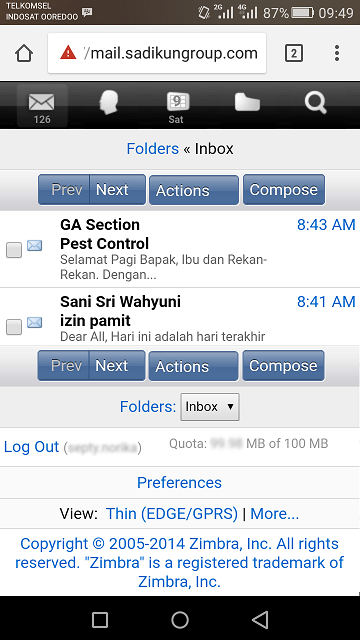Viewport: 360px width, 640px height.
Task: Open the Briefcase folder icon
Action: (247, 101)
